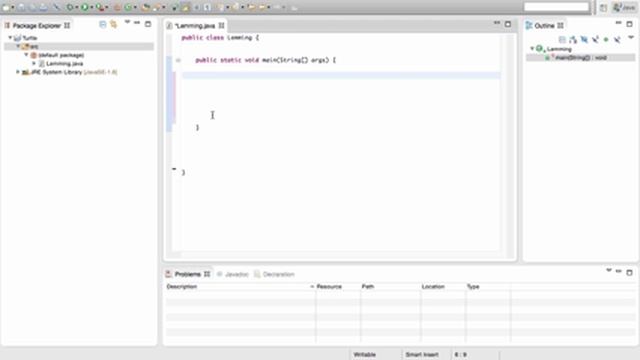Sort by the Resource column header
Viewport: 640px width, 360px height.
click(338, 287)
